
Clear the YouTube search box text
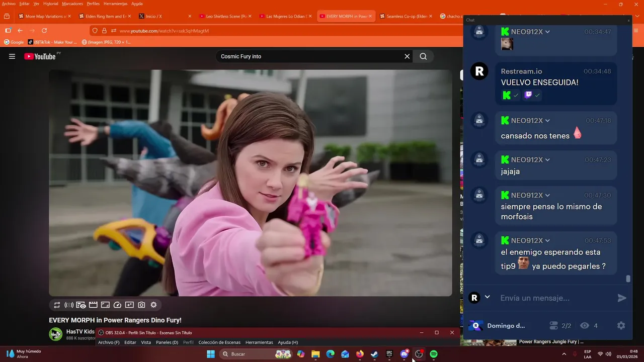coord(407,56)
